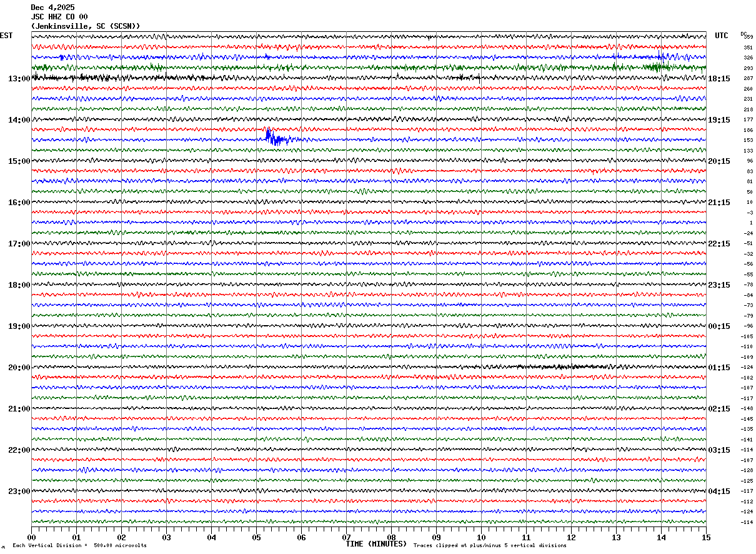Select the 23:00 EST row label
756x554 pixels.
[19, 491]
